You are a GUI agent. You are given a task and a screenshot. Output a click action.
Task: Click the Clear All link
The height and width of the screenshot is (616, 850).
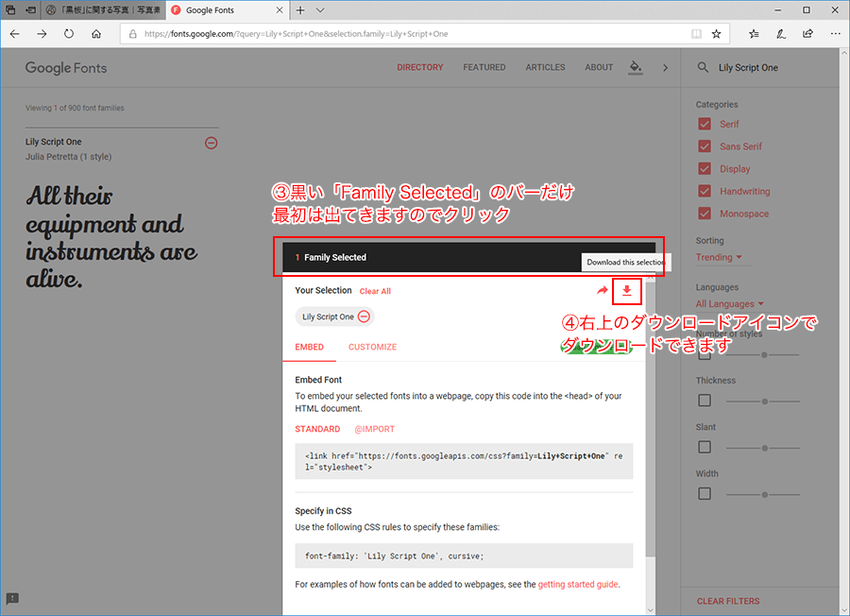pos(375,291)
